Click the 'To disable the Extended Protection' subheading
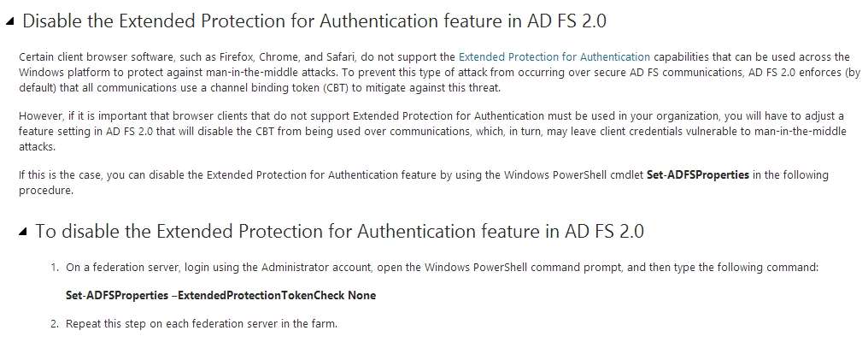Screen dimensions: 868x354 coord(339,232)
